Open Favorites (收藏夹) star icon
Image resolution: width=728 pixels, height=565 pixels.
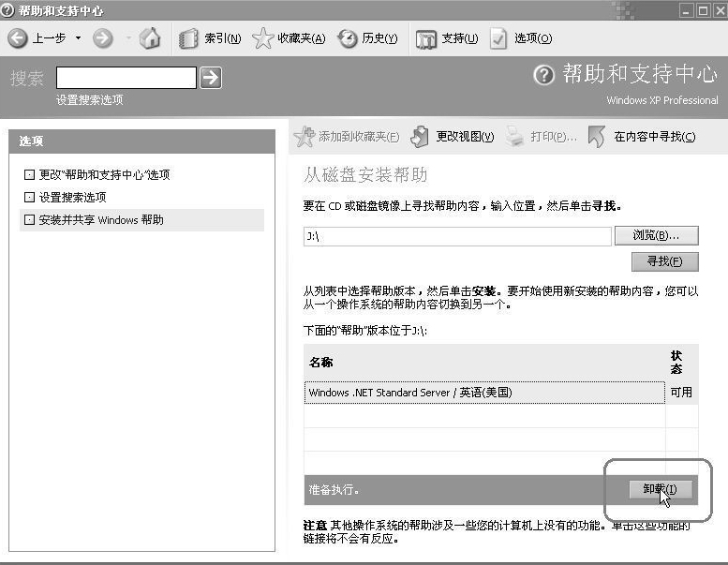263,38
